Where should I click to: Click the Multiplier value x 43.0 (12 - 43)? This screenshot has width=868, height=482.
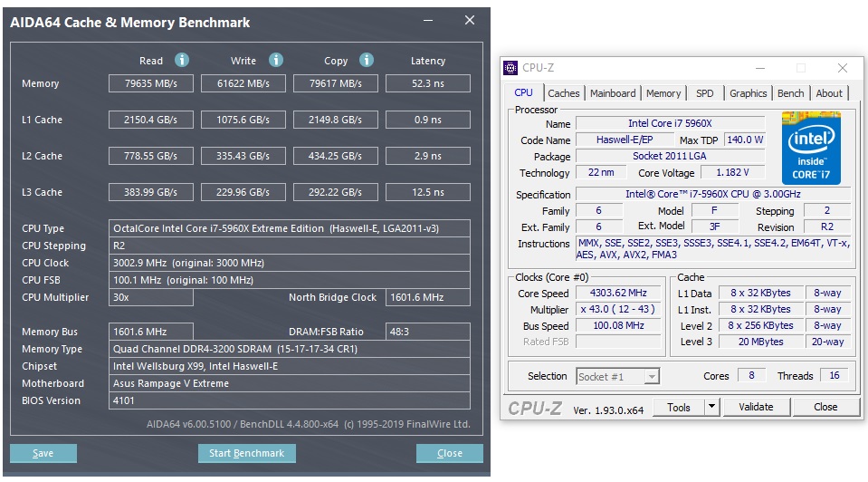[618, 309]
